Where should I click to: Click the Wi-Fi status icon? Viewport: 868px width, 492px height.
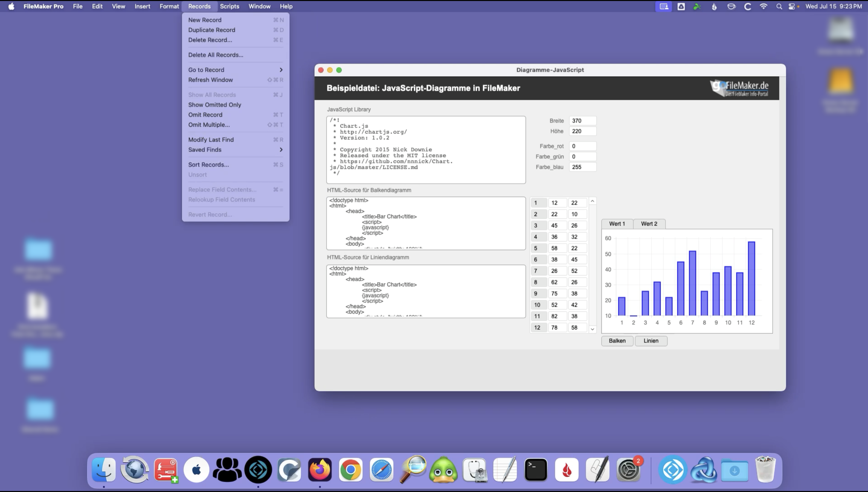tap(763, 6)
